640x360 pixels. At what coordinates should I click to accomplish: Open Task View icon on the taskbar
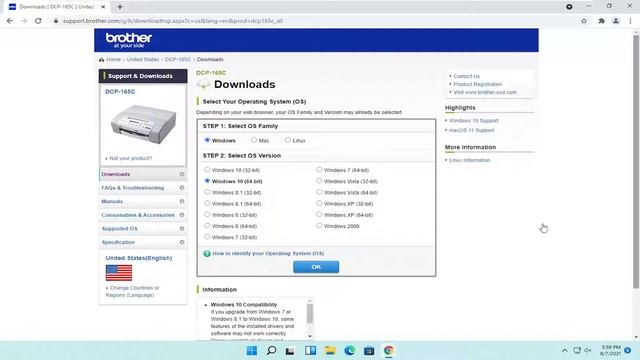pos(290,351)
